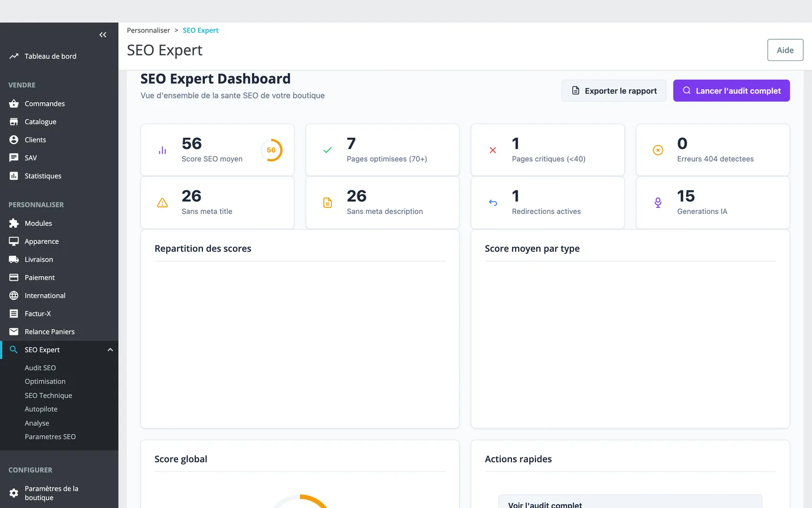This screenshot has width=812, height=508.
Task: Click the Factur-X document icon
Action: [14, 314]
